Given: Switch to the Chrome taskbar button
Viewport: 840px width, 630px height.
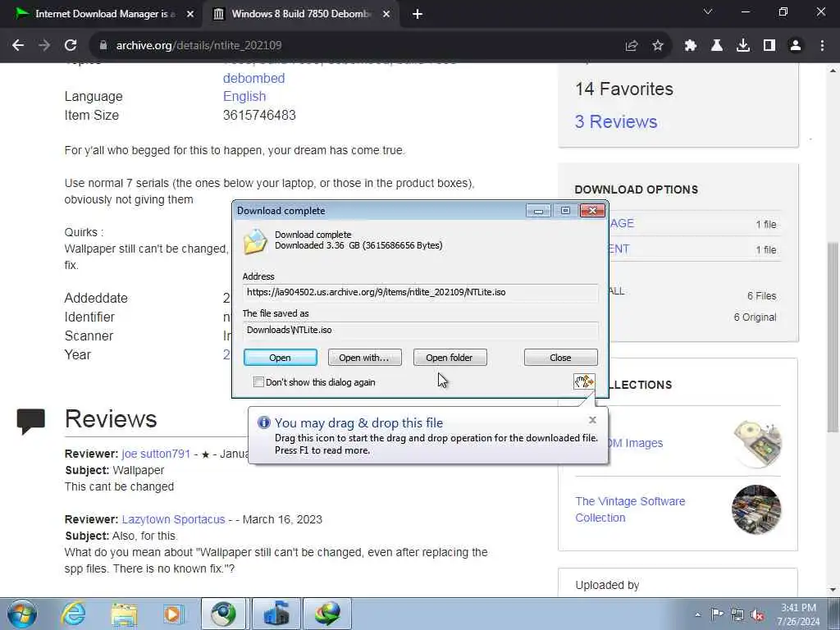Looking at the screenshot, I should tap(223, 614).
